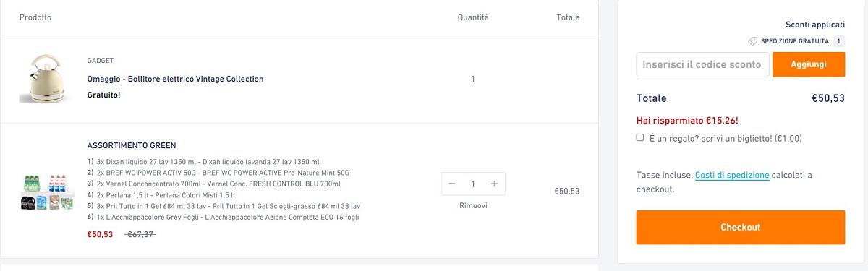Click the minus quantity button
This screenshot has height=271, width=868.
coord(452,184)
